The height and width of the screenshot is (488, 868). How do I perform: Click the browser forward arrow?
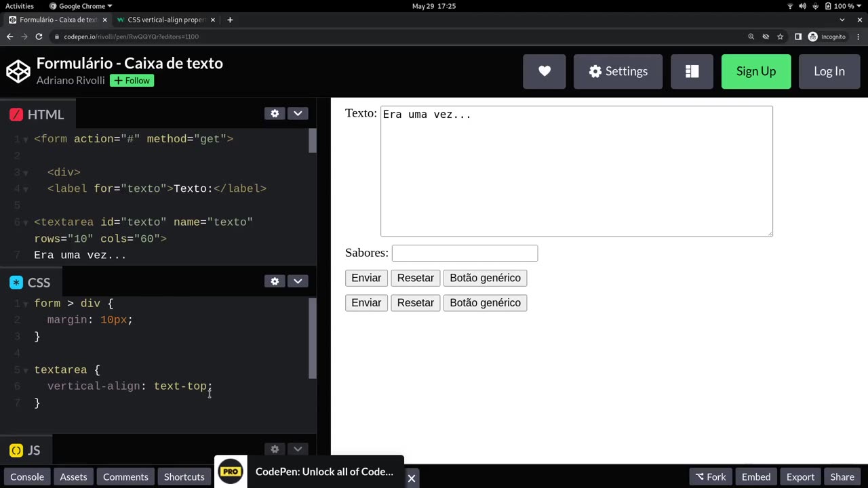[x=24, y=37]
